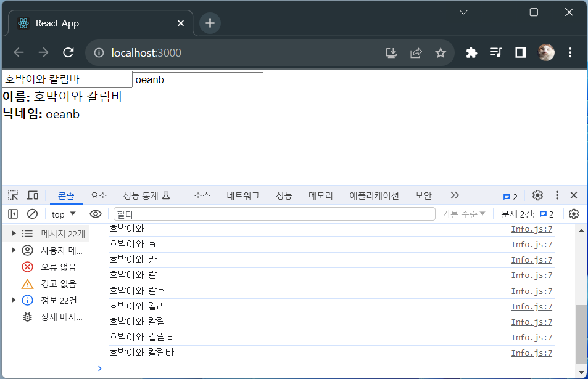Close the React App tab

coord(181,23)
